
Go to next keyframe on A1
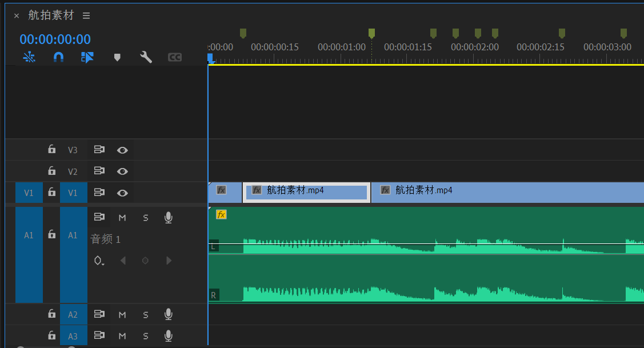click(x=169, y=261)
